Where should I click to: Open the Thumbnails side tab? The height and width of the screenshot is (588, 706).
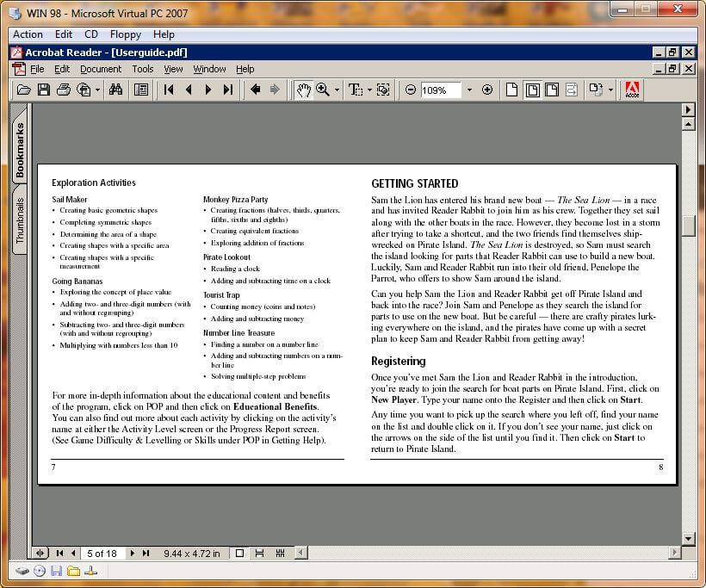point(20,220)
